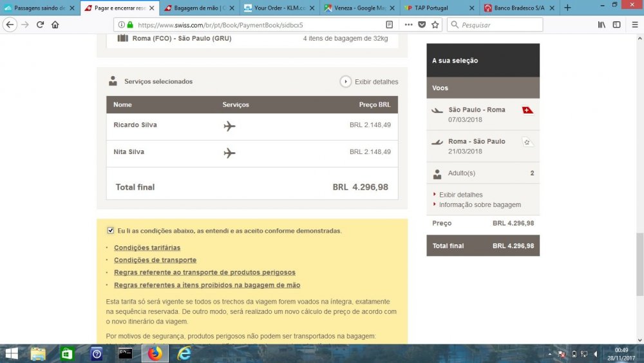644x363 pixels.
Task: Click the Firefox reload page button
Action: (40, 25)
